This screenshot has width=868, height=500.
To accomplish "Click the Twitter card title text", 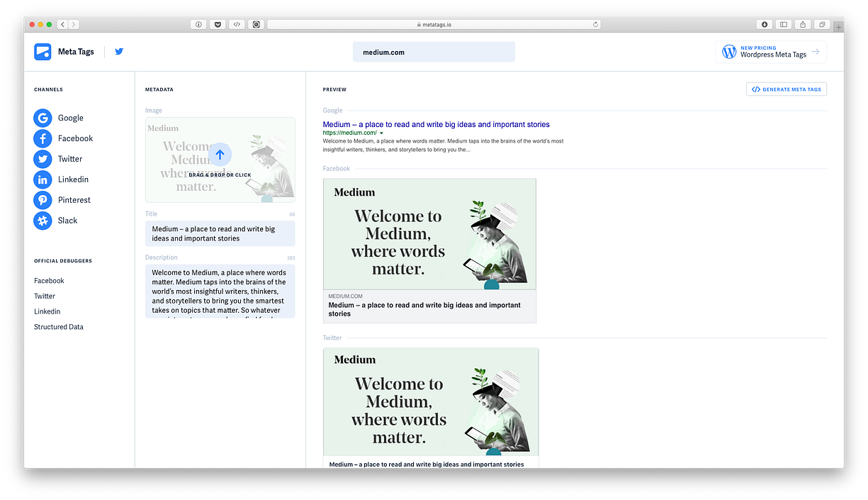I will 427,465.
